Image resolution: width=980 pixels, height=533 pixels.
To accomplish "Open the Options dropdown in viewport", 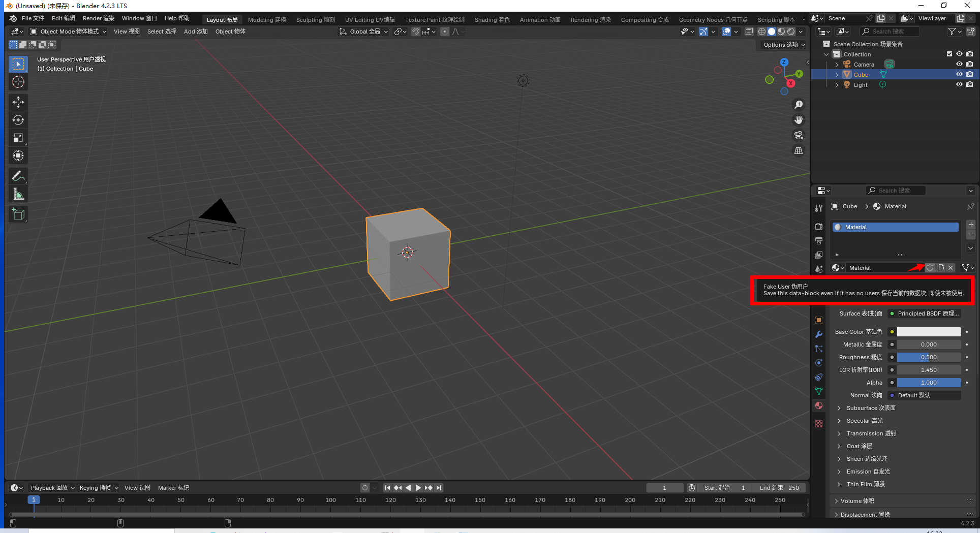I will pyautogui.click(x=784, y=45).
